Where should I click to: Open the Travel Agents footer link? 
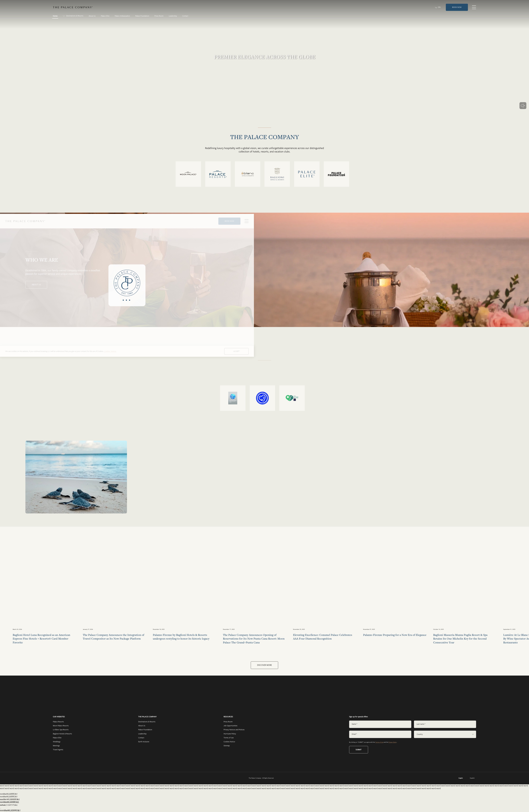[58, 750]
